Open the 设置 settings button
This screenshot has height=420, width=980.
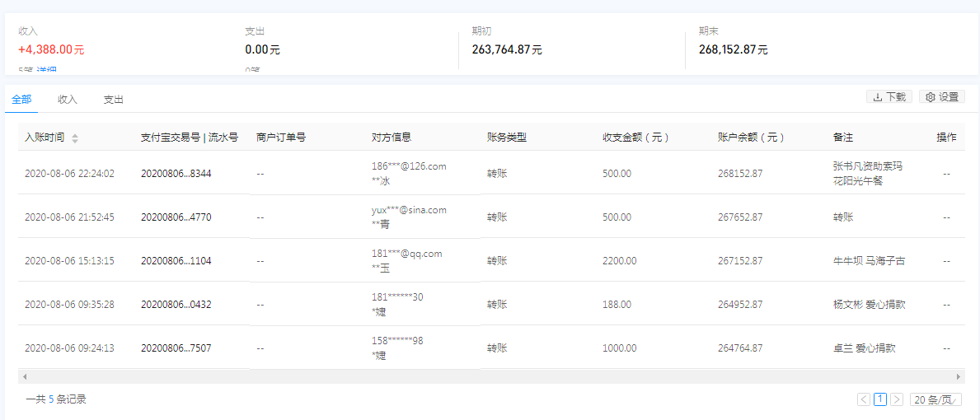941,96
